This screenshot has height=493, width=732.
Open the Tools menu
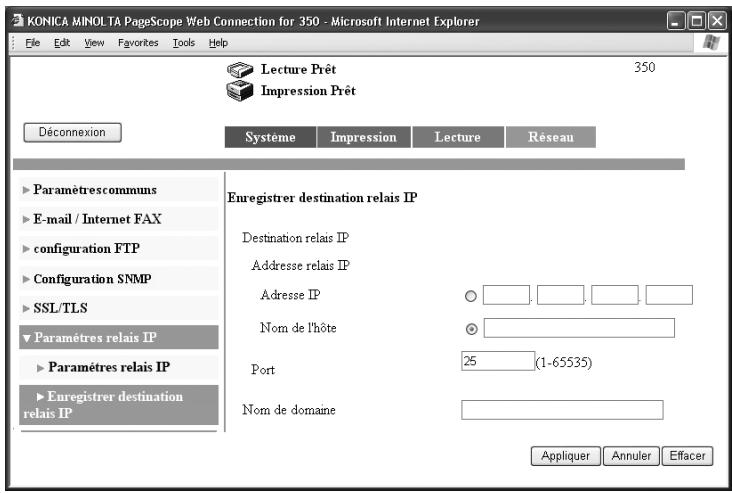(x=183, y=43)
